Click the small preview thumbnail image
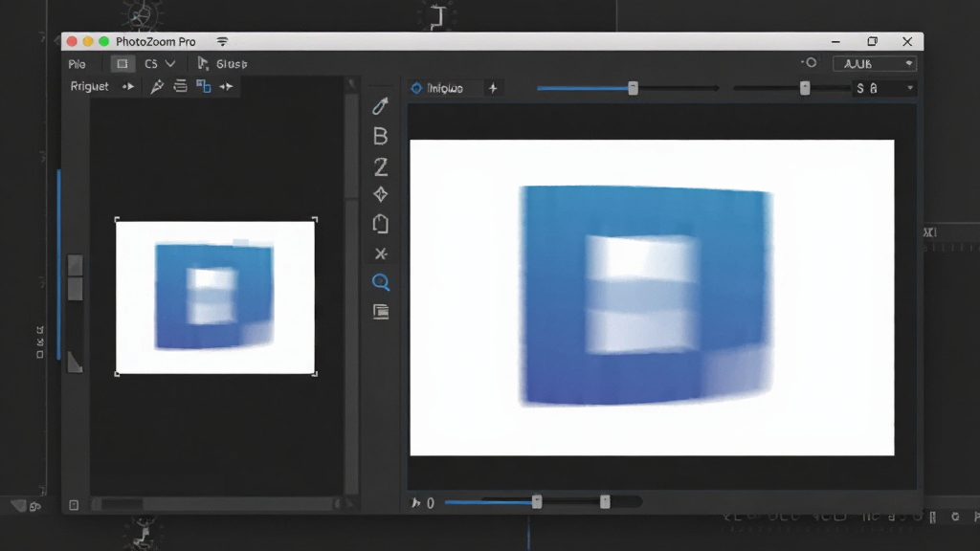Screen dimensions: 980x551 click(x=215, y=298)
